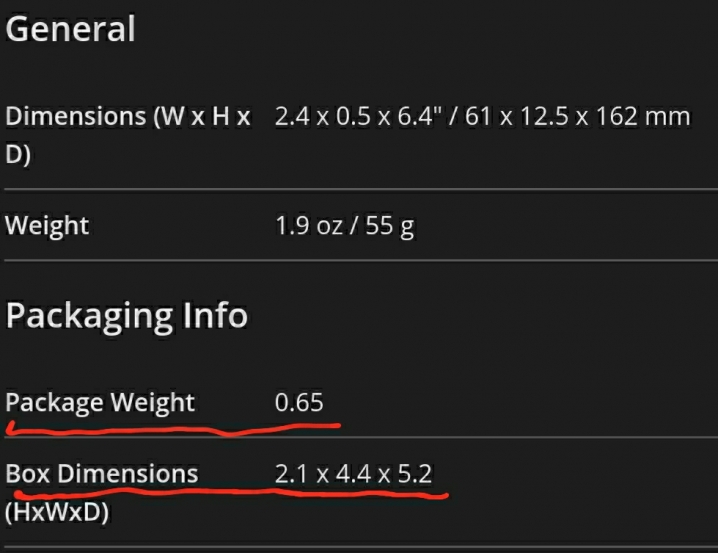Click the divider line below Dimensions row
The width and height of the screenshot is (720, 553).
tap(361, 189)
